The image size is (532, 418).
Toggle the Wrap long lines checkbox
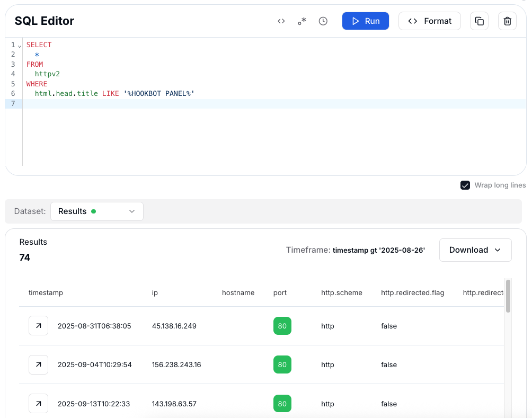click(465, 185)
